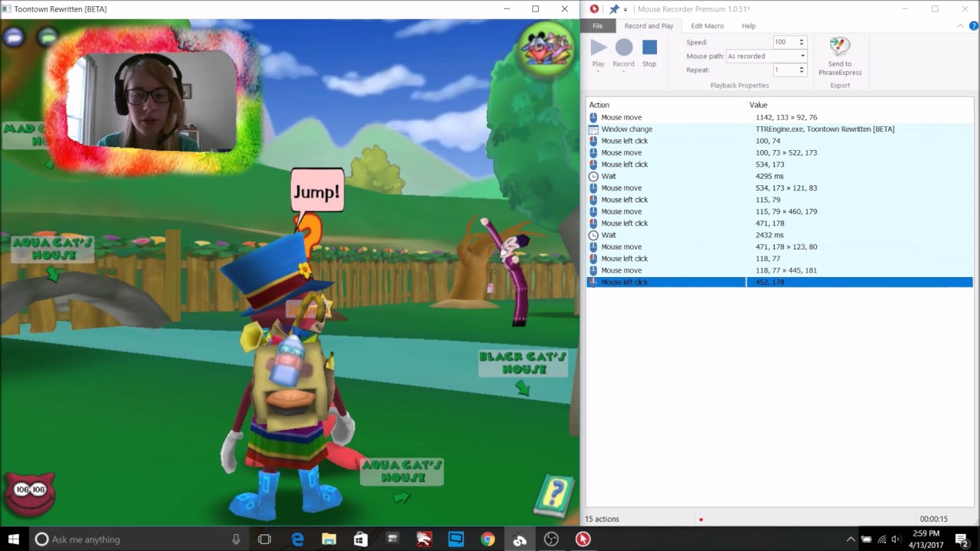
Task: Switch to Toontown Rewritten taskbar icon
Action: (520, 539)
